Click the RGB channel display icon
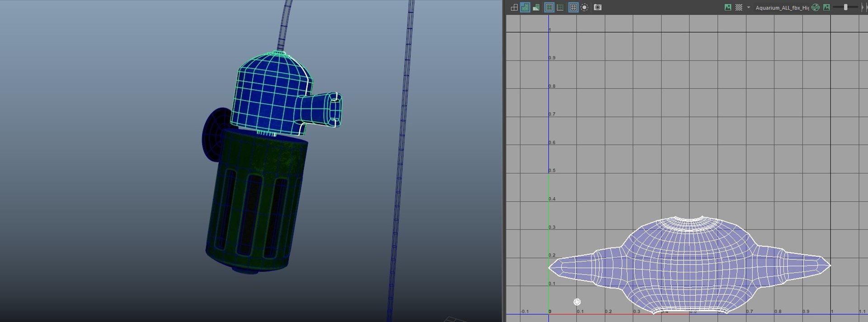 point(816,8)
